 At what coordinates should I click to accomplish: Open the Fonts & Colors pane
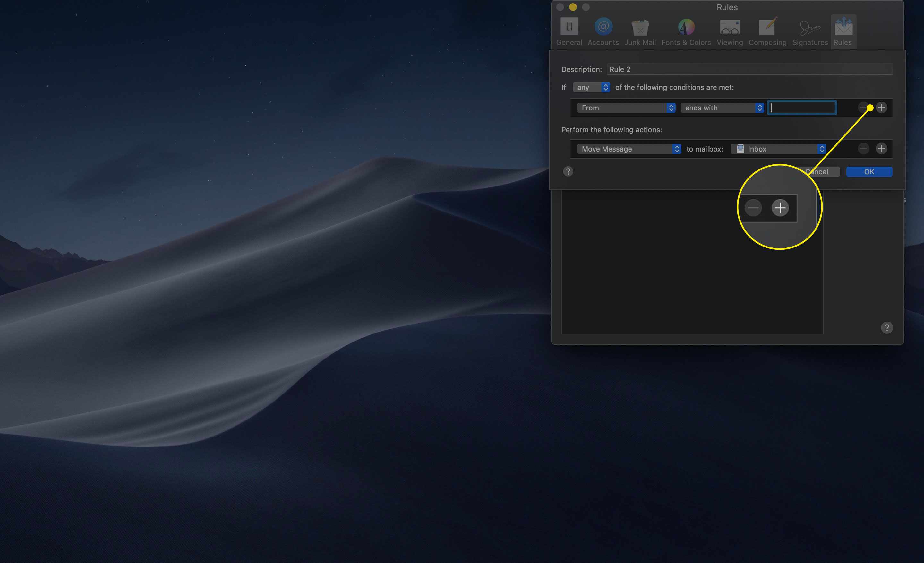click(x=686, y=32)
